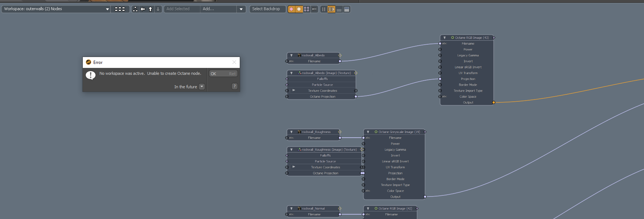Viewport: 644px width, 219px height.
Task: Click Particle Source on rockwall_Roughness (Image) (Texture) node
Action: pyautogui.click(x=325, y=161)
